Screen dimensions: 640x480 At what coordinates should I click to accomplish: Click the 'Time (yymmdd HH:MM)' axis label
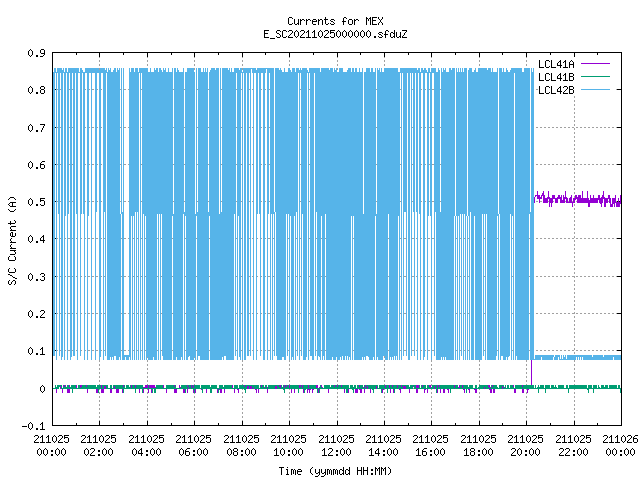336,471
